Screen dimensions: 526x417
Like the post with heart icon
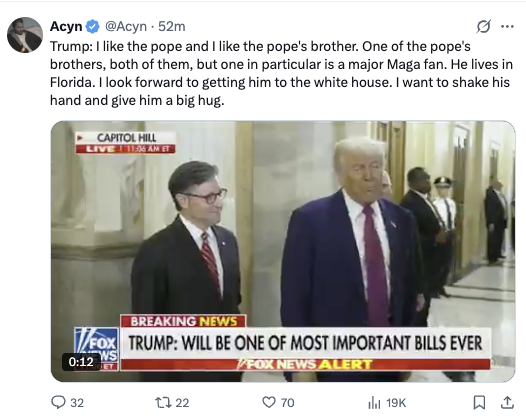(269, 402)
